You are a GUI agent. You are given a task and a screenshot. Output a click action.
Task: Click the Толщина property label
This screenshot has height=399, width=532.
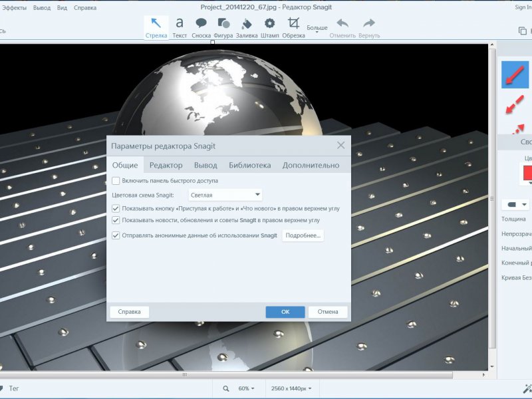coord(513,219)
